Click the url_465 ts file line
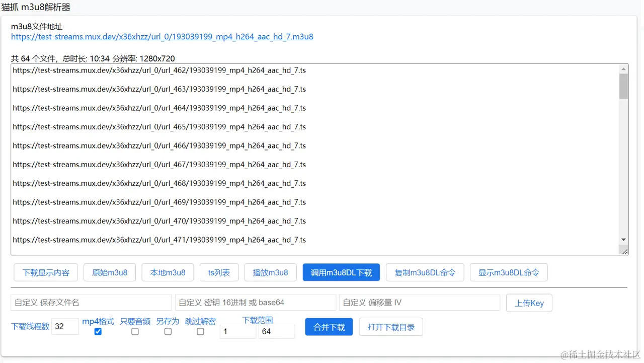The width and height of the screenshot is (644, 363). (159, 127)
